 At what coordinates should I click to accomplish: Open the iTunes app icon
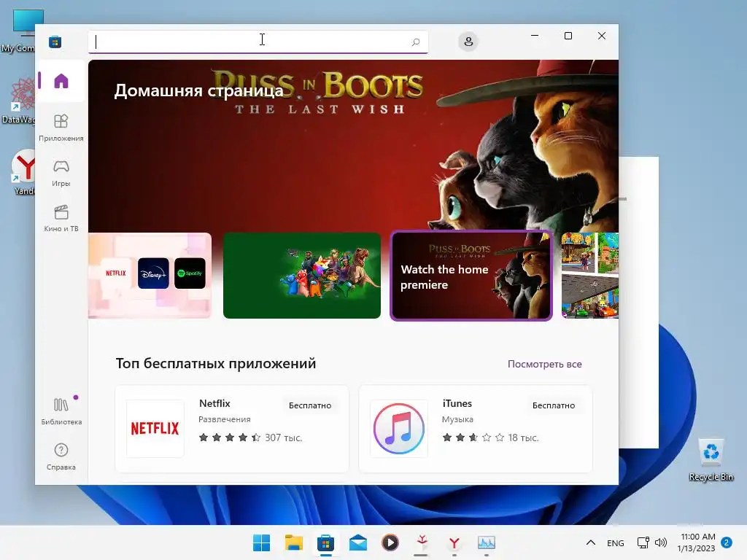399,429
